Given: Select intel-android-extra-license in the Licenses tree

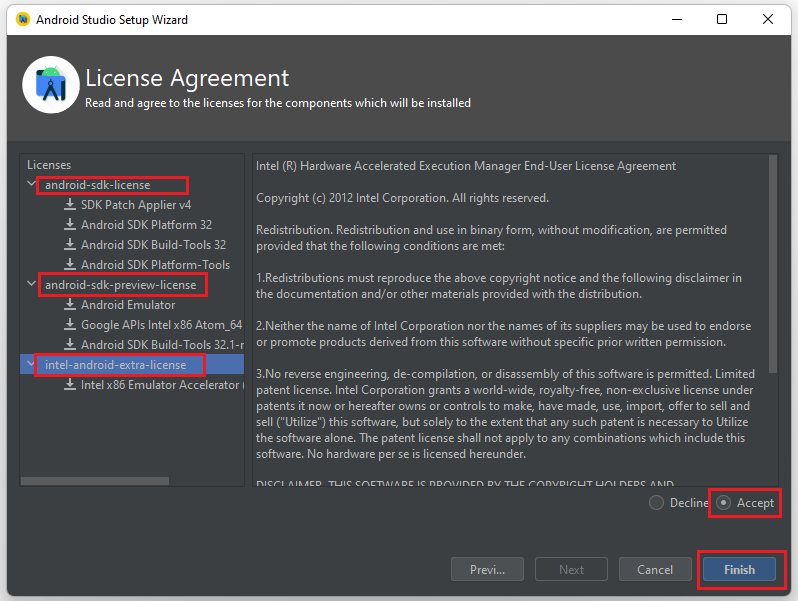Looking at the screenshot, I should click(x=116, y=365).
